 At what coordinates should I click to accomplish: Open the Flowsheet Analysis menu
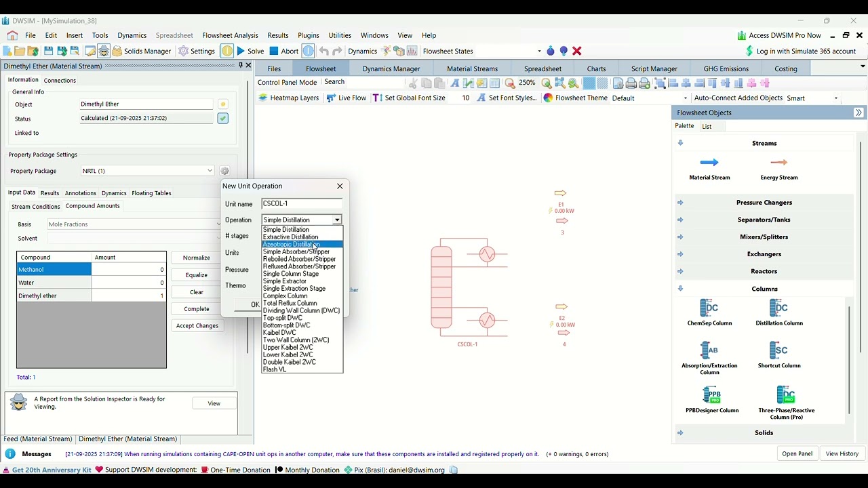click(x=230, y=35)
